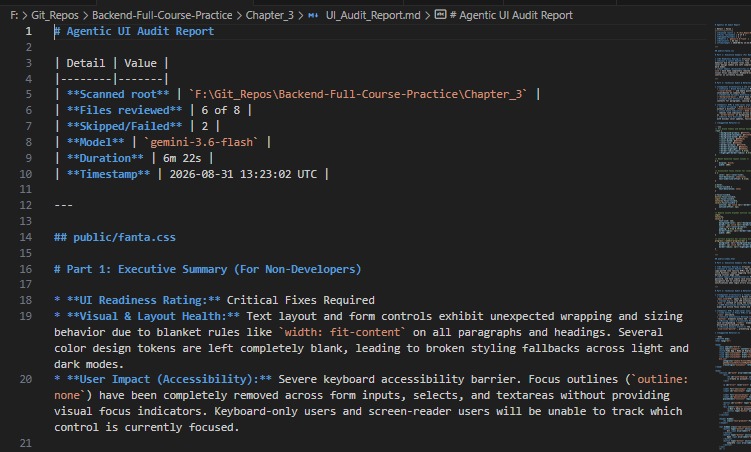This screenshot has width=751, height=452.
Task: Click the '## public/fanta.css' heading
Action: click(115, 237)
